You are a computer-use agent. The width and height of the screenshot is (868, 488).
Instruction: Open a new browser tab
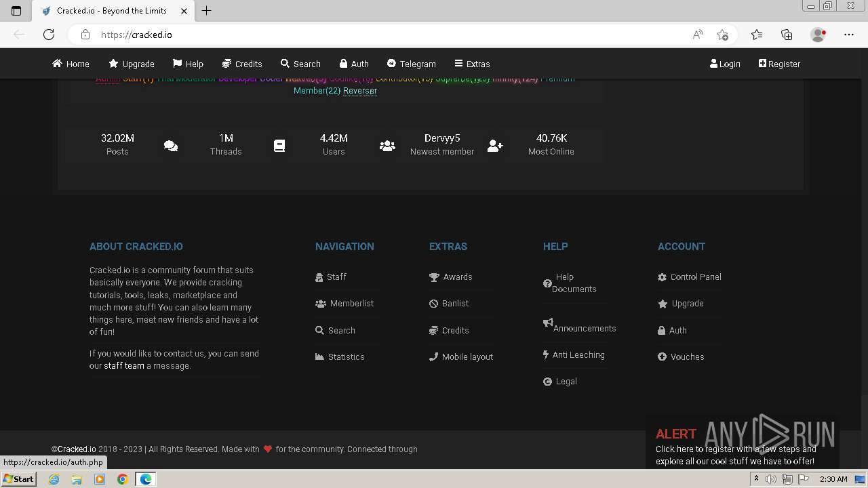pos(207,11)
